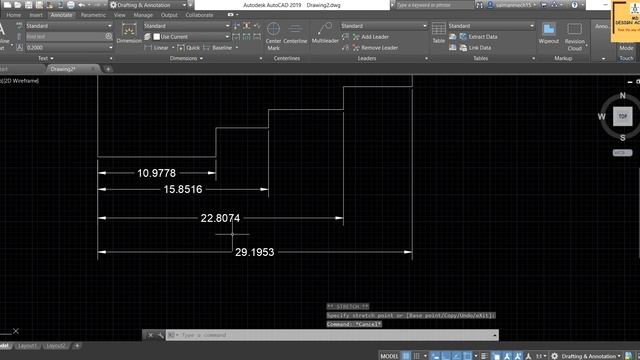Expand command line history arrow
Image resolution: width=640 pixels, height=360 pixels.
point(495,335)
